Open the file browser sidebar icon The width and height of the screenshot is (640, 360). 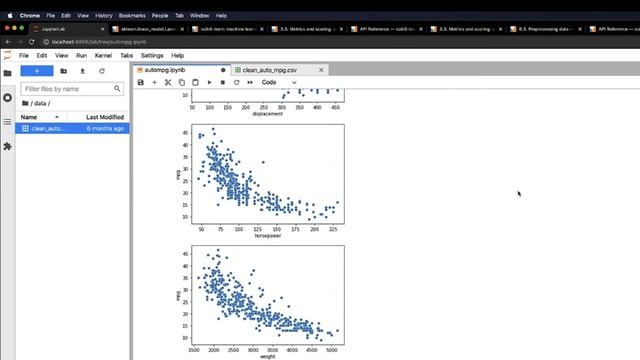[7, 73]
